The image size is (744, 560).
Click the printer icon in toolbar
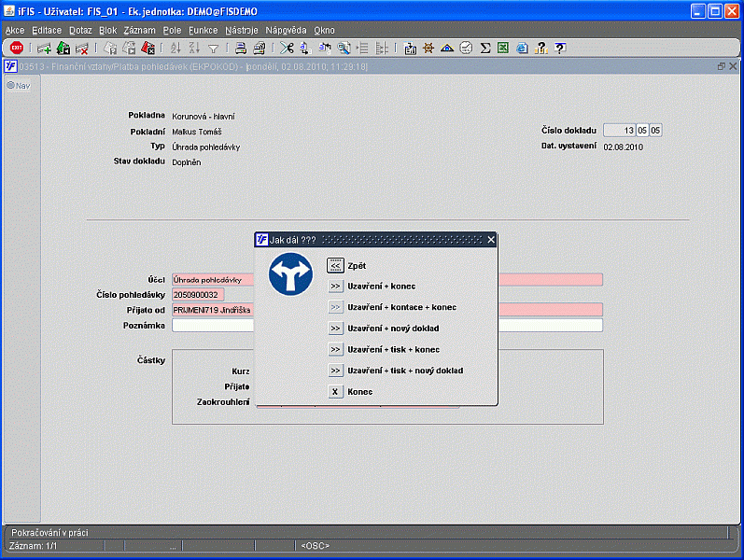240,48
